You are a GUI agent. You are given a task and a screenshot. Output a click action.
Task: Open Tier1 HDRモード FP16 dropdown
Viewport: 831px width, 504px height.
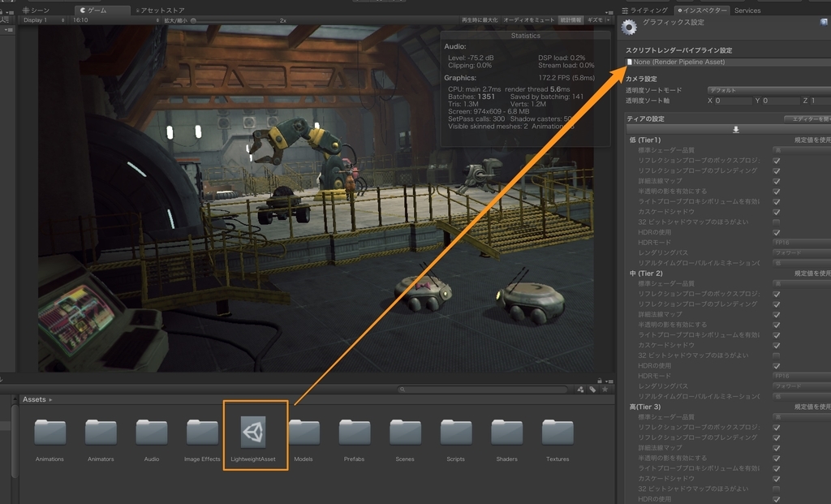[801, 243]
